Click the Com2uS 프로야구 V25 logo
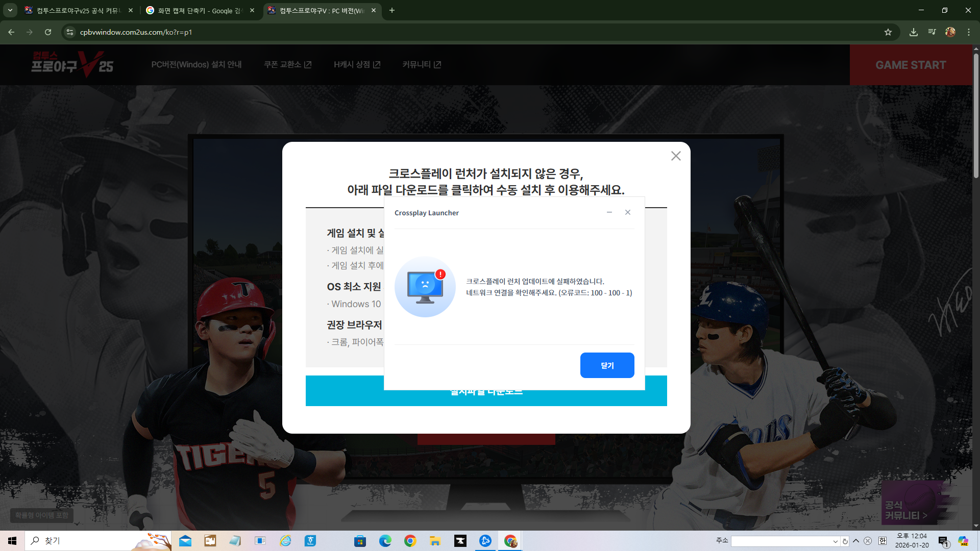Screen dimensions: 980x551 tap(72, 63)
